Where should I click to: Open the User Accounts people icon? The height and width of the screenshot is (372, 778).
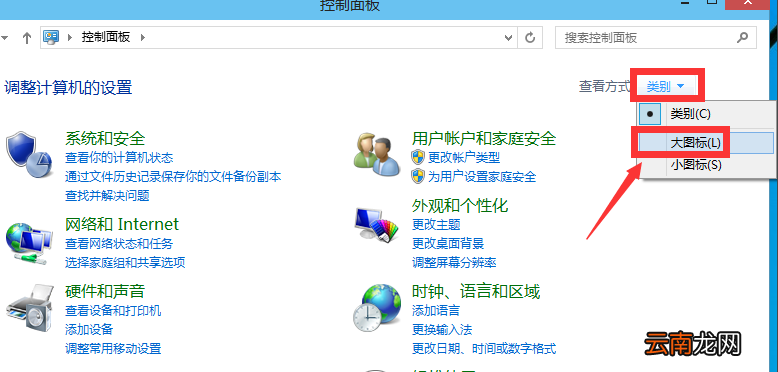pos(377,154)
